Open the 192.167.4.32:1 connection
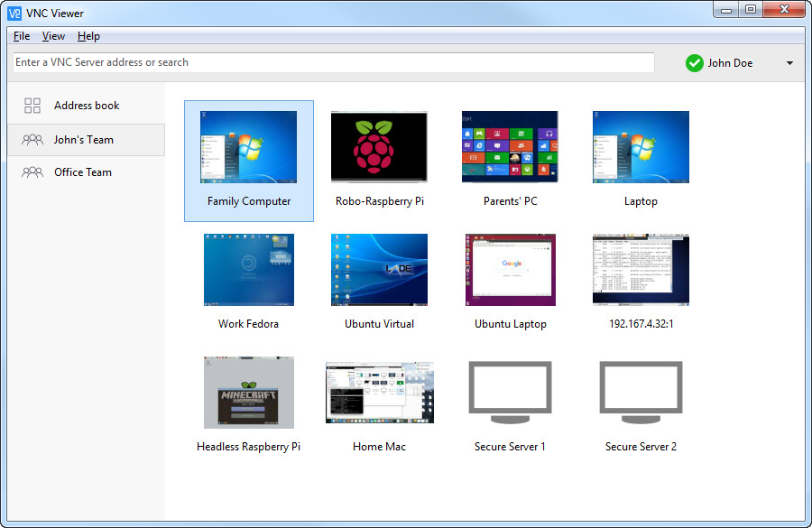812x528 pixels. [641, 269]
